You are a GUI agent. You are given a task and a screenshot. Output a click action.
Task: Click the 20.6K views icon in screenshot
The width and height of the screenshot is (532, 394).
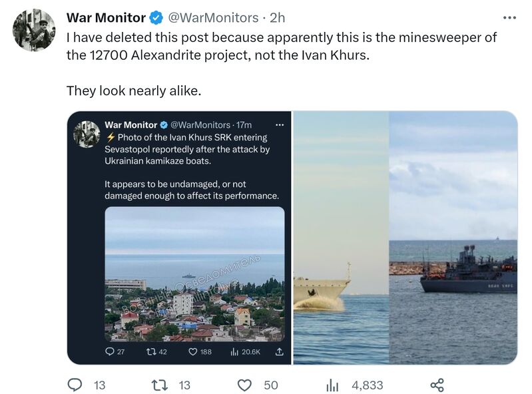pos(234,351)
